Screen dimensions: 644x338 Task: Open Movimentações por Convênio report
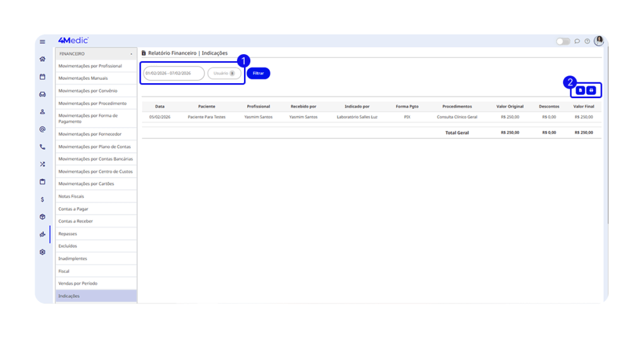pyautogui.click(x=96, y=91)
